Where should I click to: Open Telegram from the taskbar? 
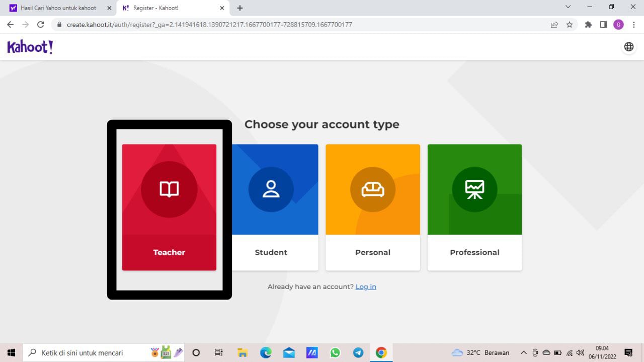pyautogui.click(x=358, y=352)
